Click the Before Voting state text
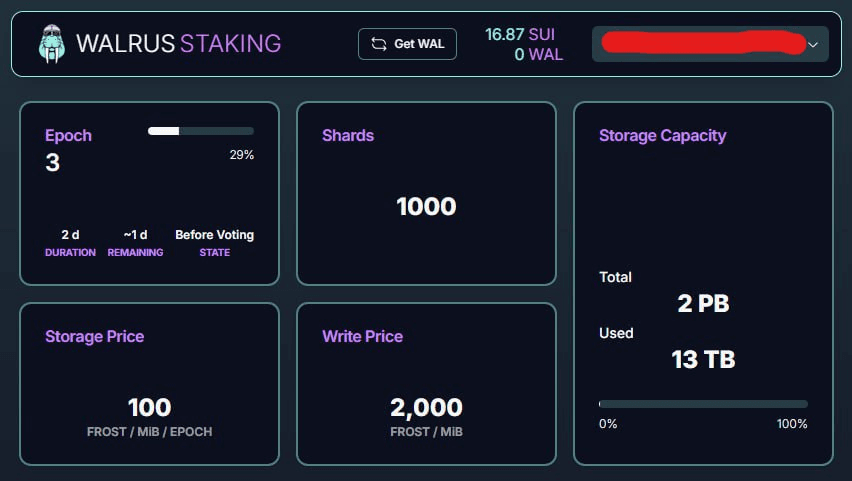The width and height of the screenshot is (852, 481). 215,235
